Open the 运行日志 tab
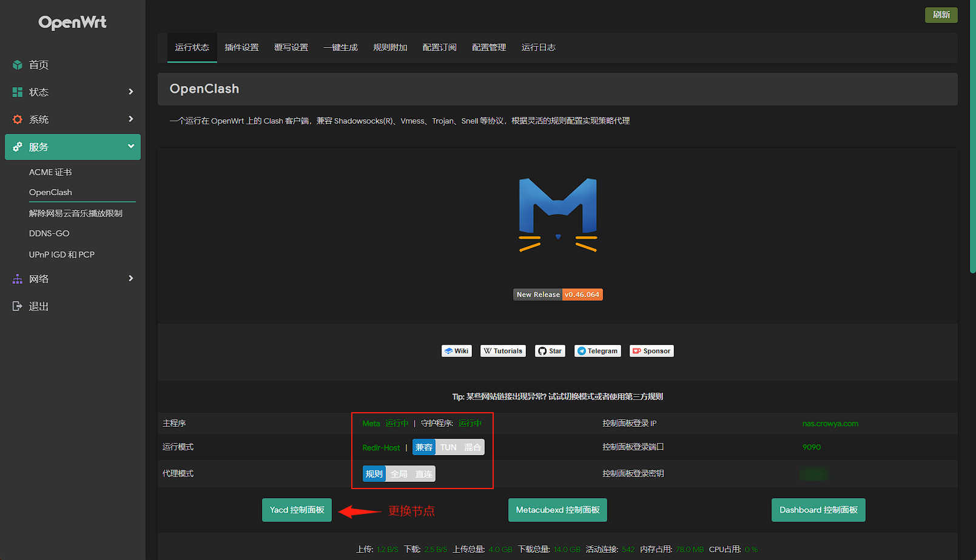The width and height of the screenshot is (976, 560). click(538, 47)
